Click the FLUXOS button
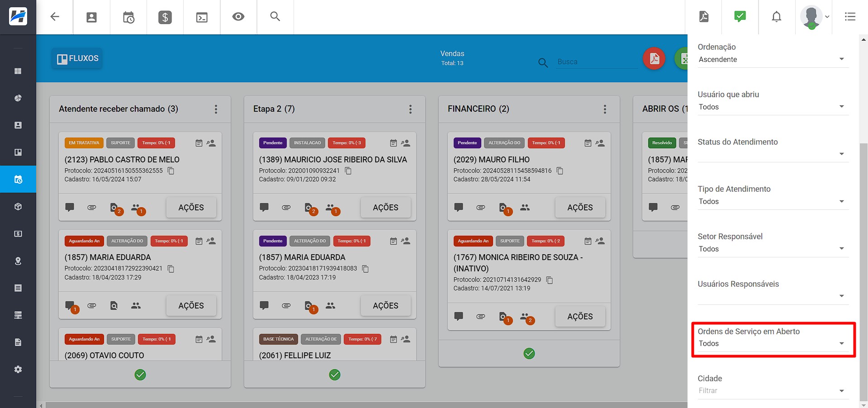 [77, 59]
